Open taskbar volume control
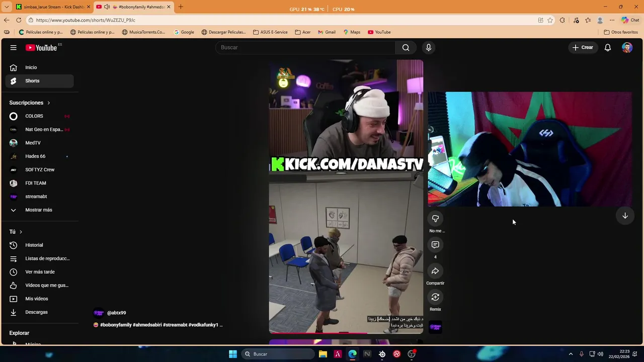644x362 pixels. 600,354
